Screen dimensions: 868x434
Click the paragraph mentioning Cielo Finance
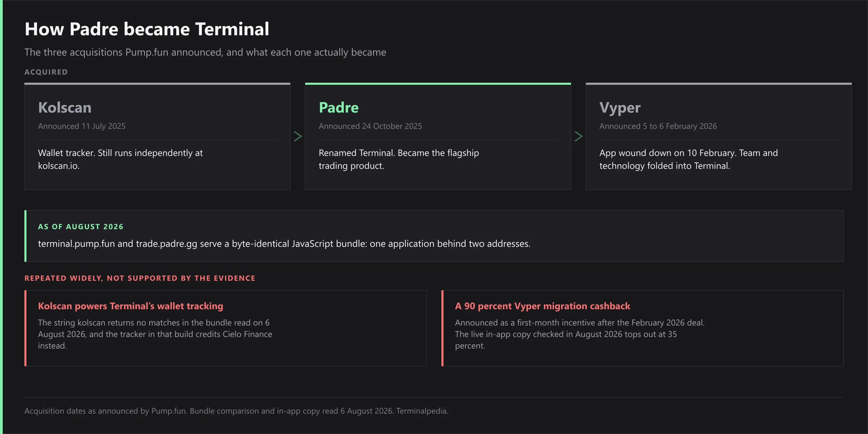155,334
